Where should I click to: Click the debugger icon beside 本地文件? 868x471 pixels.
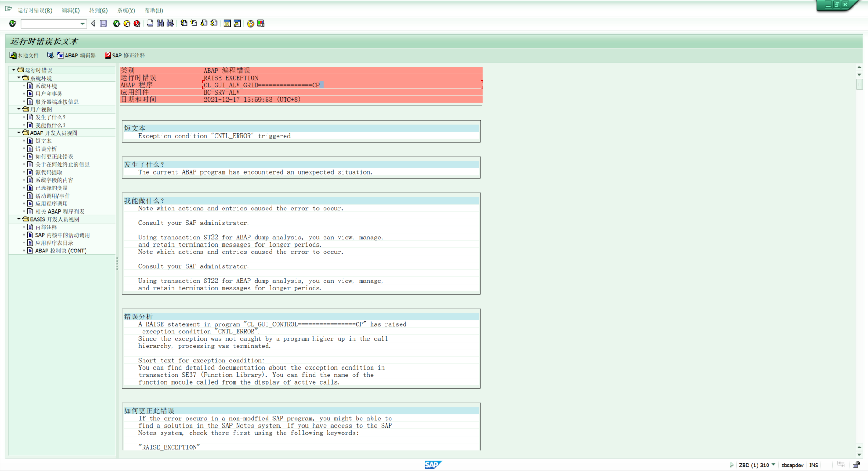point(50,56)
